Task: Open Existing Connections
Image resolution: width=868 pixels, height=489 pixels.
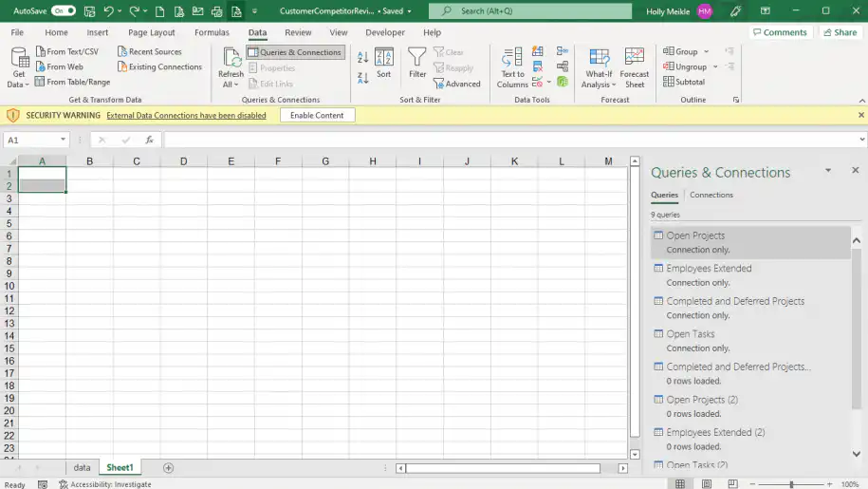Action: pyautogui.click(x=160, y=66)
